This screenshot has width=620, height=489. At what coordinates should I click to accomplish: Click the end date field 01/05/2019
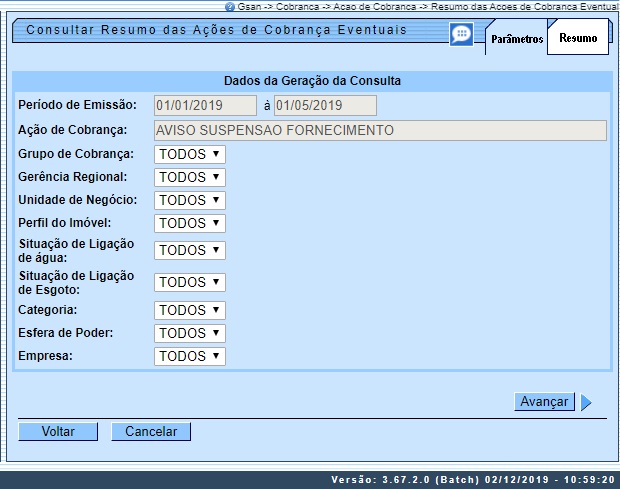pyautogui.click(x=325, y=105)
